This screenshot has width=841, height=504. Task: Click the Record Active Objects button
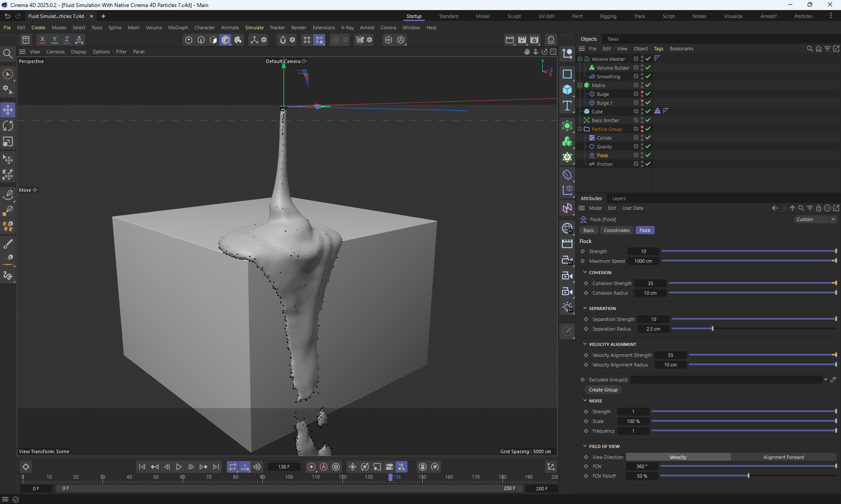coord(311,467)
